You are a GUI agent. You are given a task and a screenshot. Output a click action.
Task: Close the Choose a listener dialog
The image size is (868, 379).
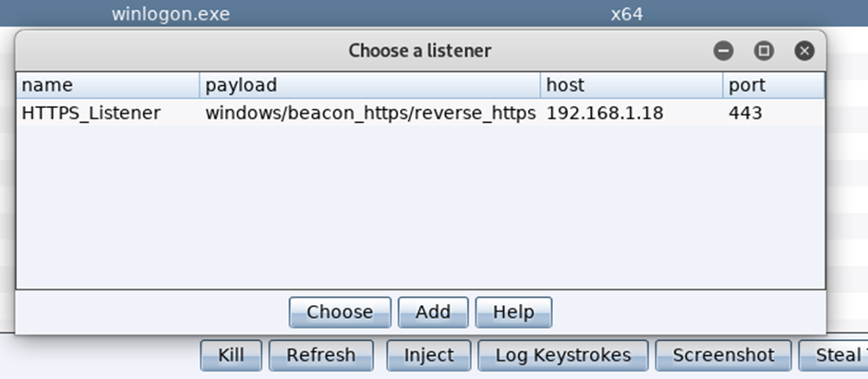click(804, 51)
